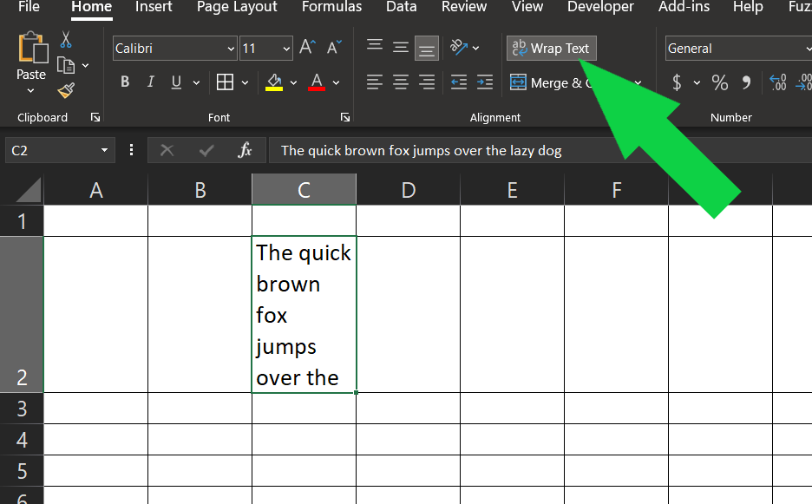Open the Add-ins tab
The height and width of the screenshot is (504, 812).
click(684, 7)
